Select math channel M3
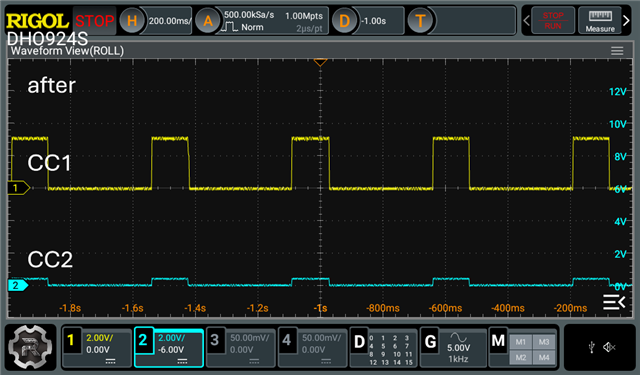This screenshot has width=640, height=375. pyautogui.click(x=544, y=342)
